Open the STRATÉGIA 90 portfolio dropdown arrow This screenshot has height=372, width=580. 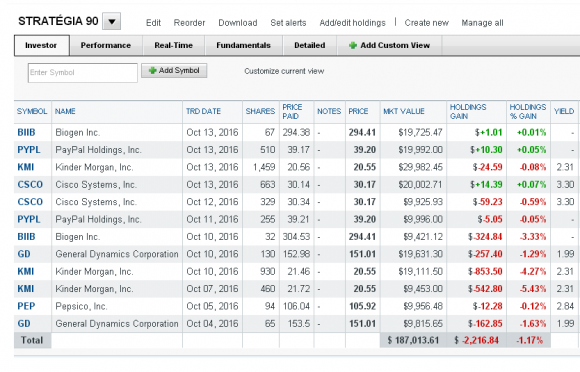(x=112, y=21)
